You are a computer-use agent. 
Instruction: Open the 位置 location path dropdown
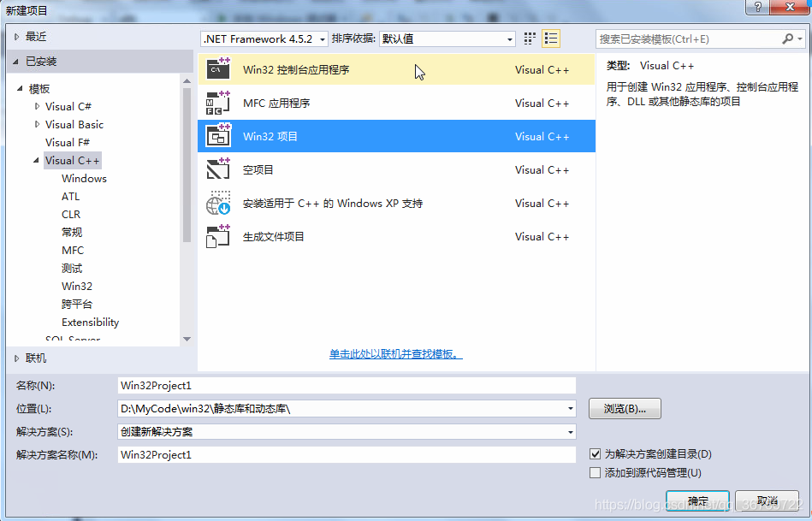click(570, 409)
